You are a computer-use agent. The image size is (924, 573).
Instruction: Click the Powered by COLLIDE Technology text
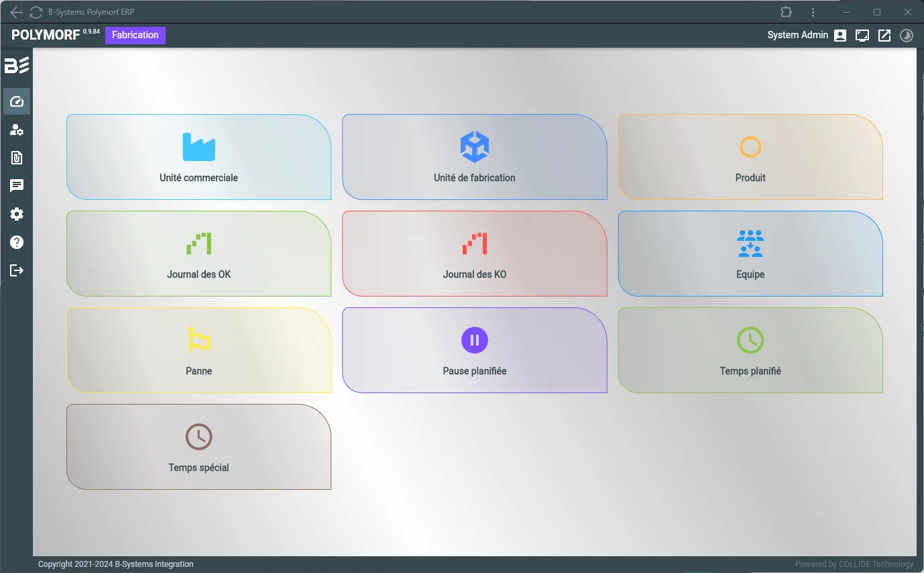click(855, 564)
